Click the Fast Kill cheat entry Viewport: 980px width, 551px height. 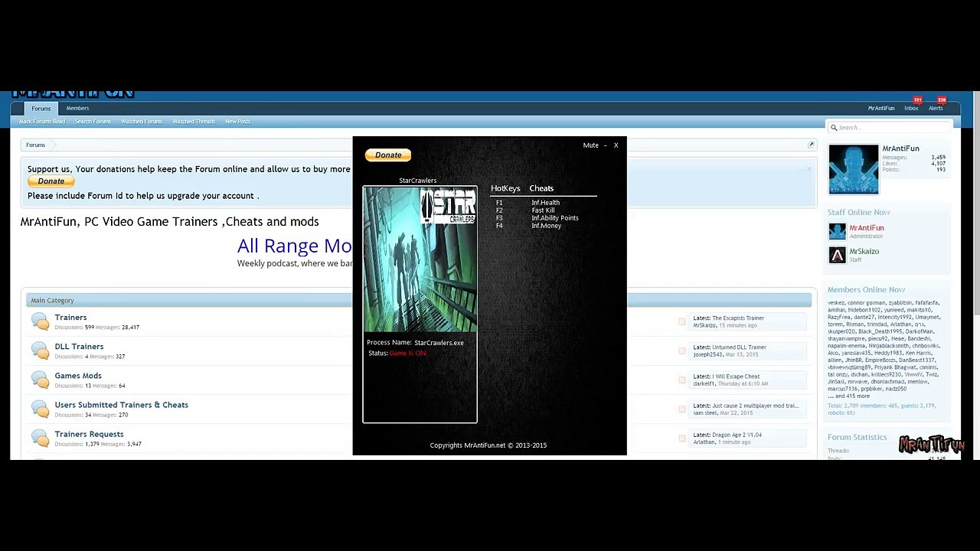click(543, 210)
